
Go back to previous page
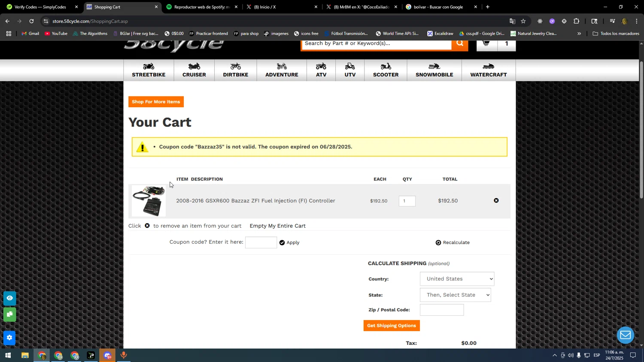point(7,21)
